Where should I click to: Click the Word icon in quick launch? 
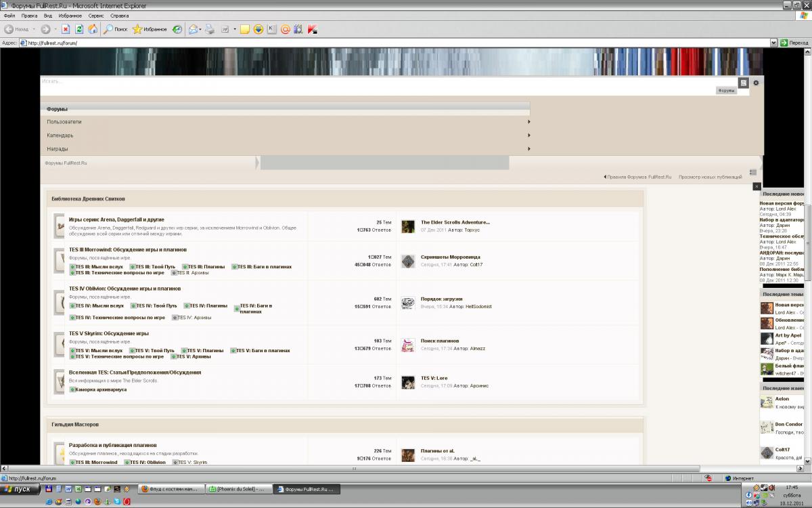point(68,488)
